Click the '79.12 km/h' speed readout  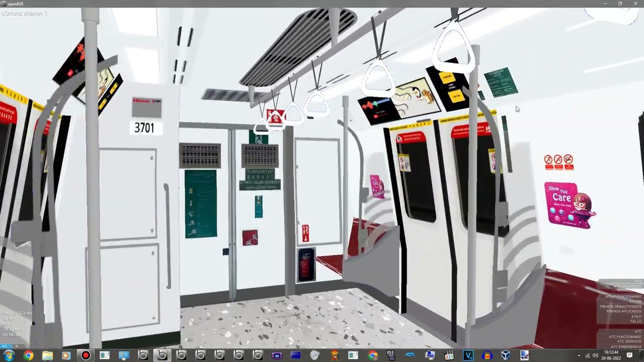point(13,329)
